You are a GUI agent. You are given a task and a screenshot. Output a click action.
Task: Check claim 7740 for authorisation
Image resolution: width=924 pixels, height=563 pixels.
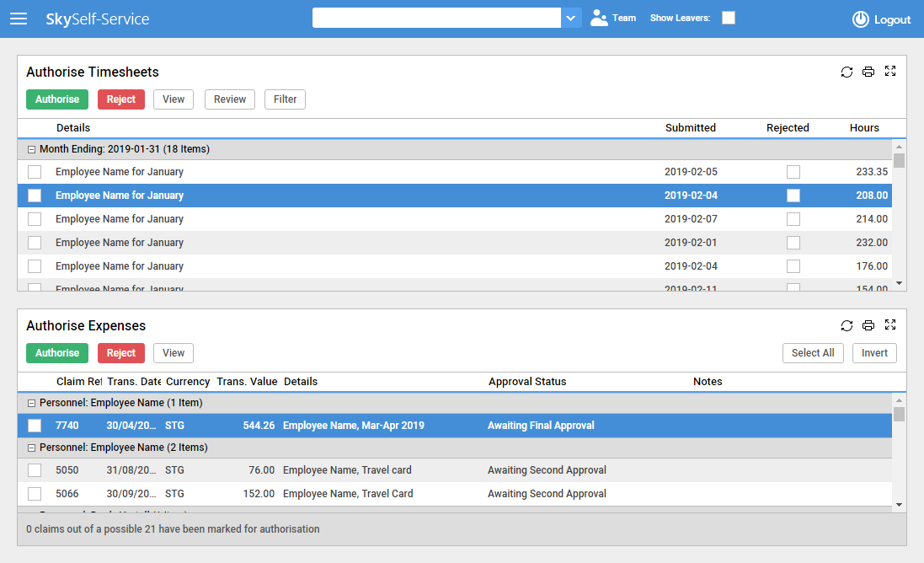[34, 425]
